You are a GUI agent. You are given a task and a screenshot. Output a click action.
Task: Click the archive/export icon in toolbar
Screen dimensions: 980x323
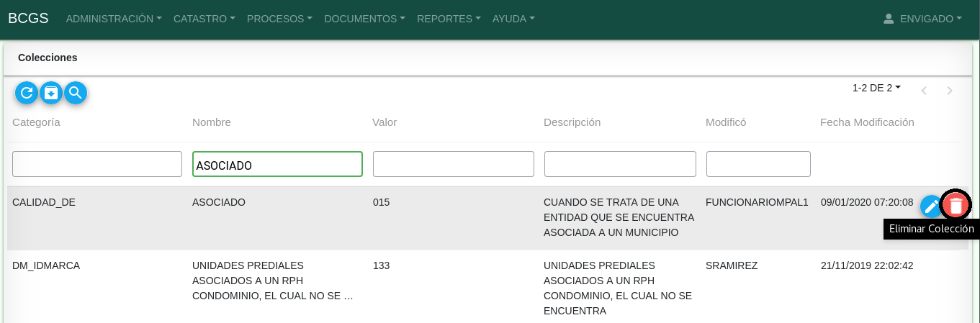pos(51,93)
